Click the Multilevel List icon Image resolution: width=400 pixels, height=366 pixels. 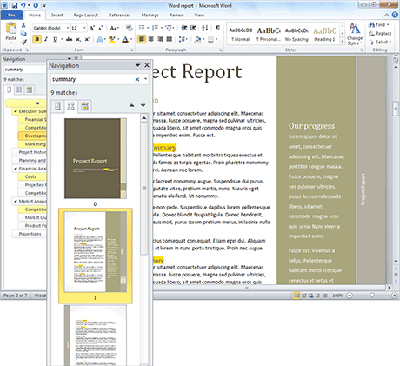(x=169, y=28)
